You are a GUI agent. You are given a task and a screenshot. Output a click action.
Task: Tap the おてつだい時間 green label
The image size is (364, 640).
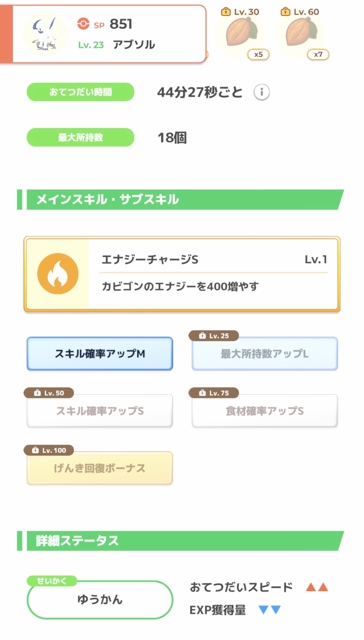click(x=80, y=92)
